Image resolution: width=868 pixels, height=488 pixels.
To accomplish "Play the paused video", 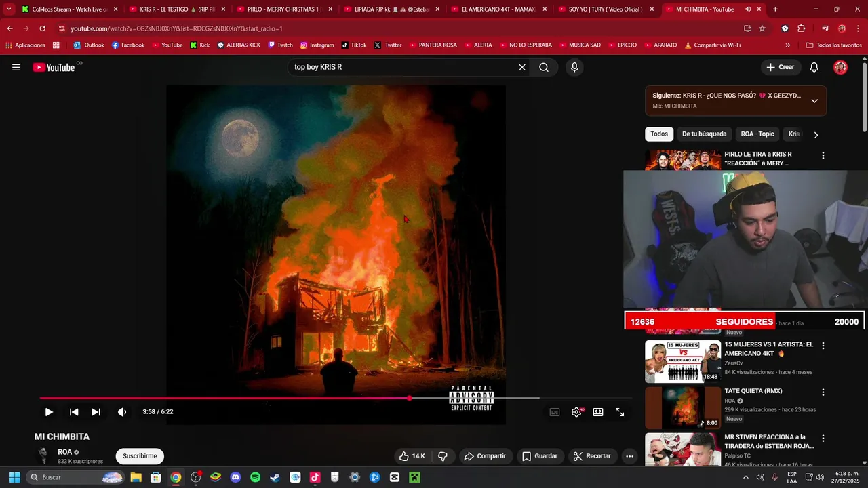I will pos(49,411).
